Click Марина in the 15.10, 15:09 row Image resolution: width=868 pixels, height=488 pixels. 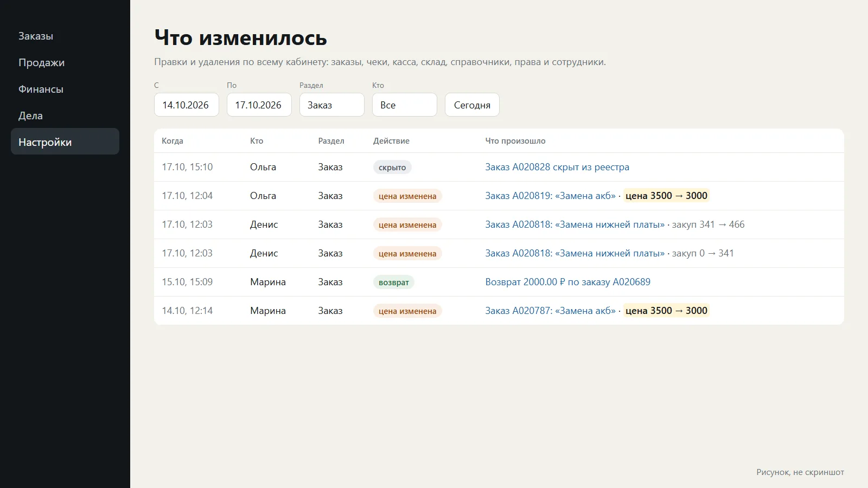click(x=268, y=282)
